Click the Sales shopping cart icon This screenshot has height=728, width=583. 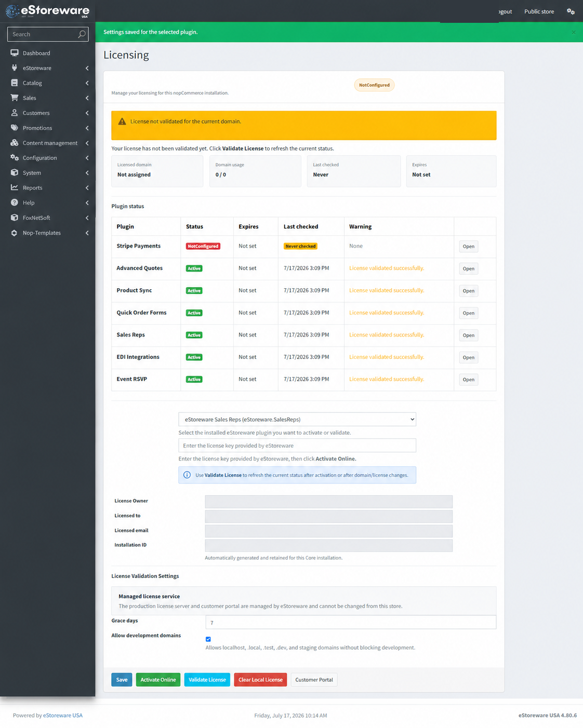pos(15,98)
